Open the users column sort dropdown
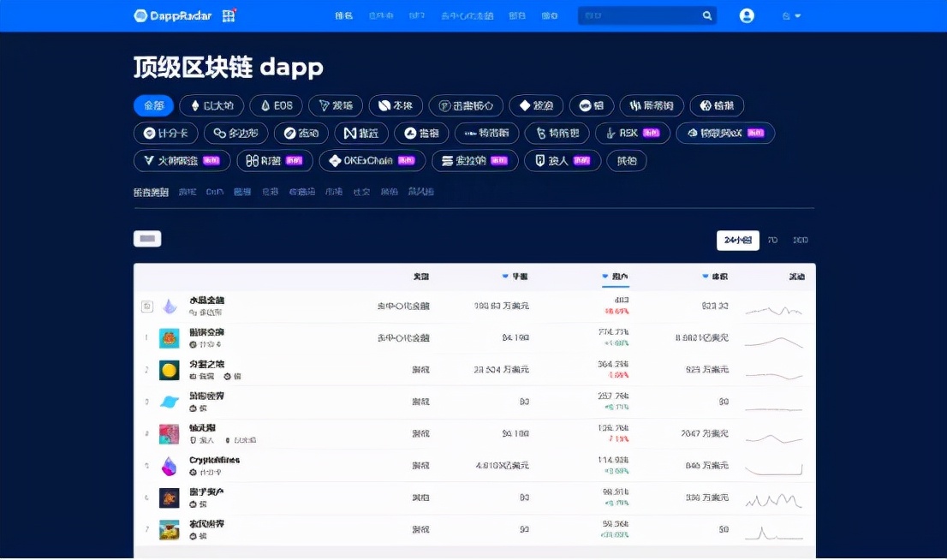The image size is (947, 560). (x=604, y=276)
